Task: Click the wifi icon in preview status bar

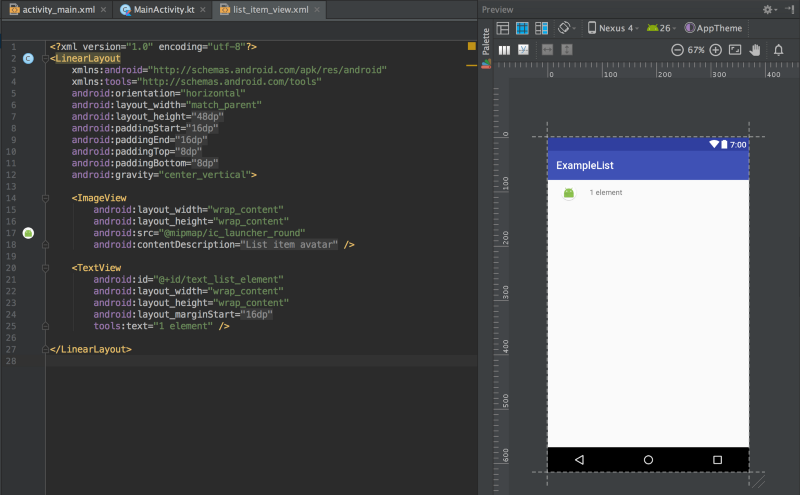Action: (x=714, y=144)
